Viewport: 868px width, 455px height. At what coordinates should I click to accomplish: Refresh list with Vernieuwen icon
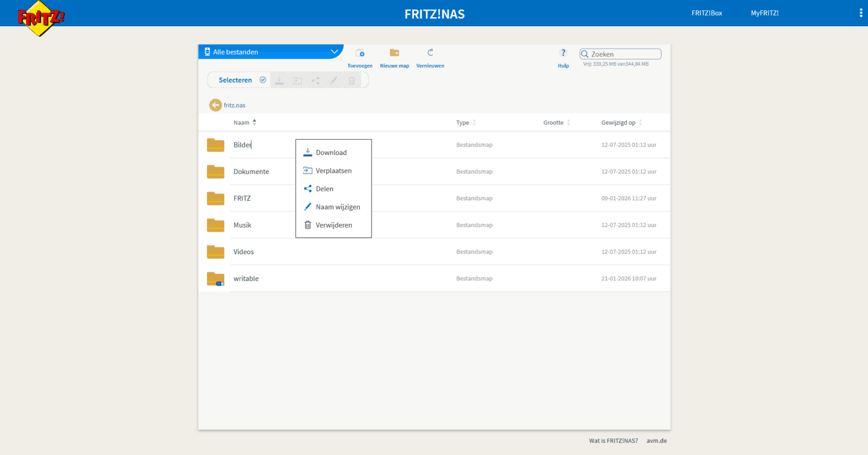pos(430,53)
